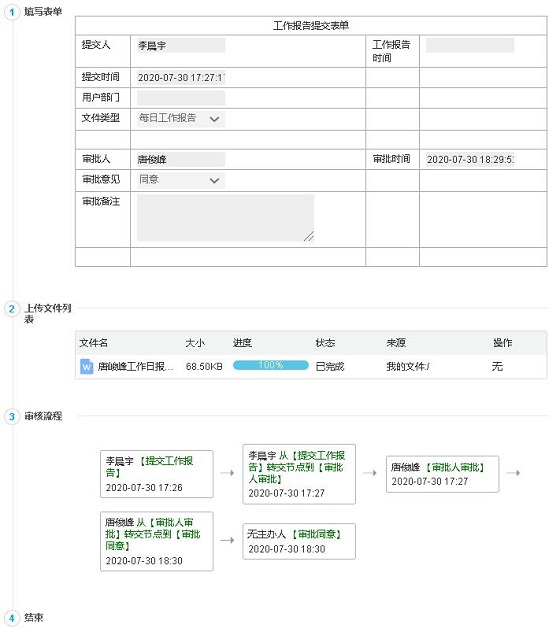The width and height of the screenshot is (560, 628).
Task: Open the 文件类型 dropdown showing 每日工作报告
Action: tap(181, 119)
